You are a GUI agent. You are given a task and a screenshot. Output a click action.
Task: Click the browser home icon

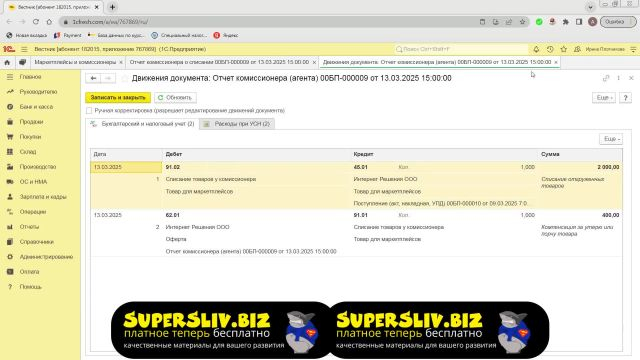49,22
